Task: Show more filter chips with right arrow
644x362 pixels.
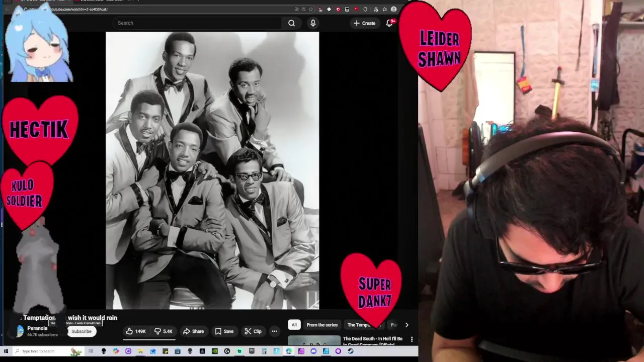Action: point(407,325)
